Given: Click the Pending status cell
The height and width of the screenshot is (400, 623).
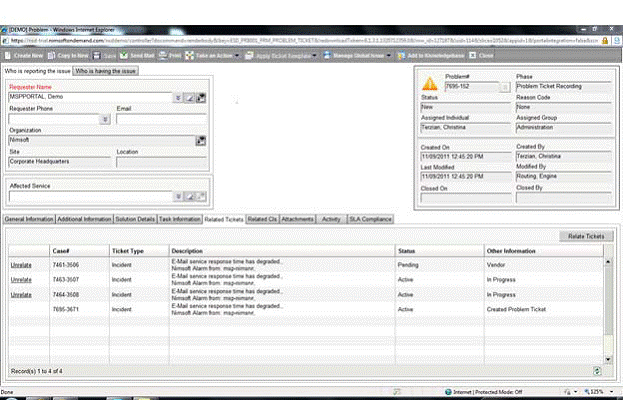Looking at the screenshot, I should click(x=408, y=265).
